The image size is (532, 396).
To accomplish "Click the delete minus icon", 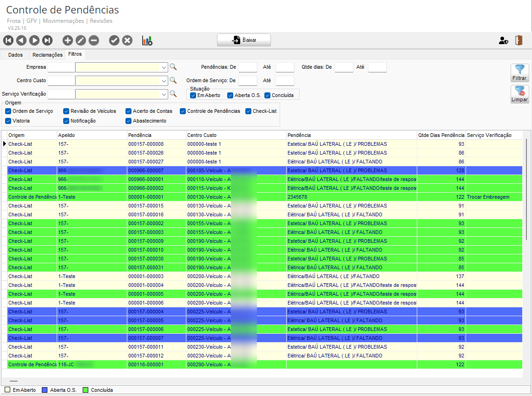I will tap(94, 40).
